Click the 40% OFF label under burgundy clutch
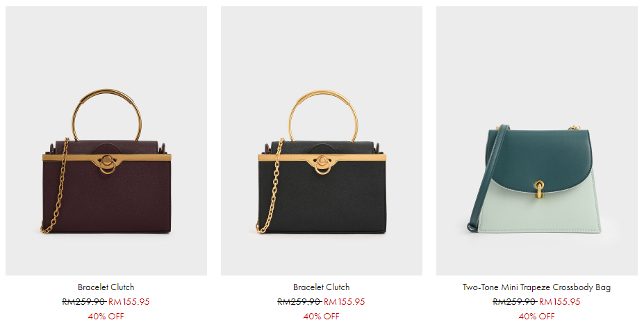 pos(106,317)
